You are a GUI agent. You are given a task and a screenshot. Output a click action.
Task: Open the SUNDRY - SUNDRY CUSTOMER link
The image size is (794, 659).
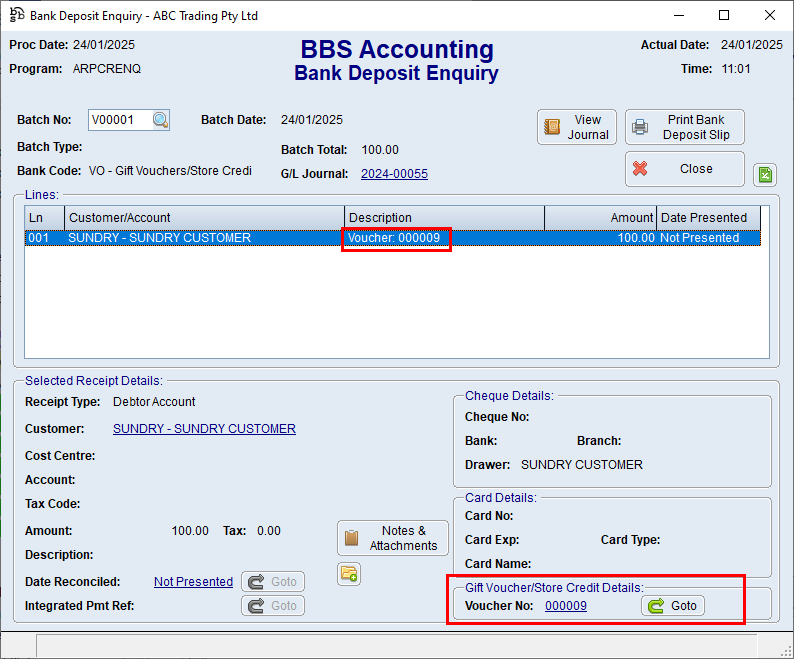[x=204, y=429]
